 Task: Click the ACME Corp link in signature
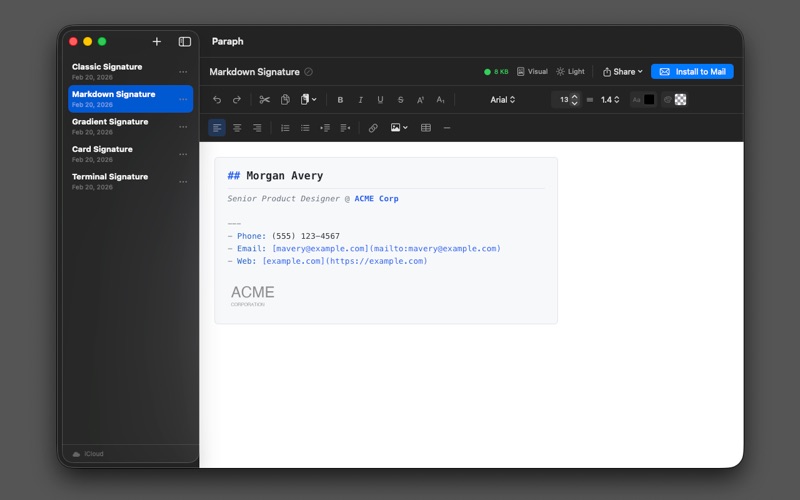(377, 198)
